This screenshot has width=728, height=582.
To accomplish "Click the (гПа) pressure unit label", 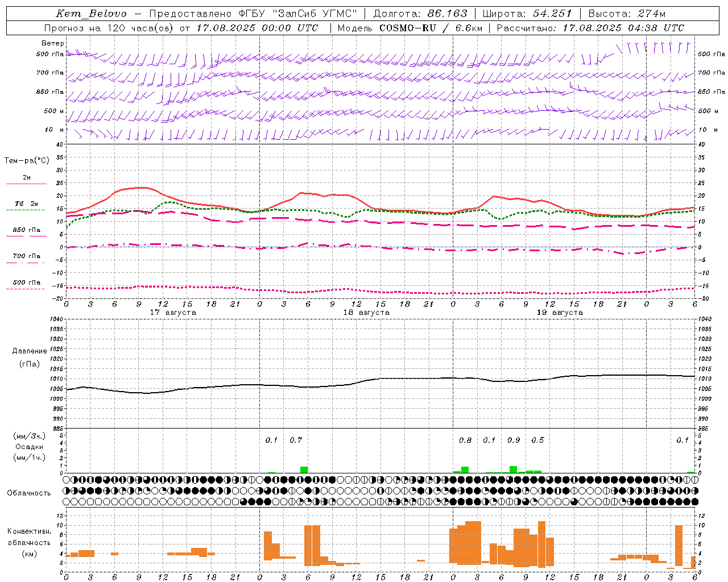I will point(30,364).
